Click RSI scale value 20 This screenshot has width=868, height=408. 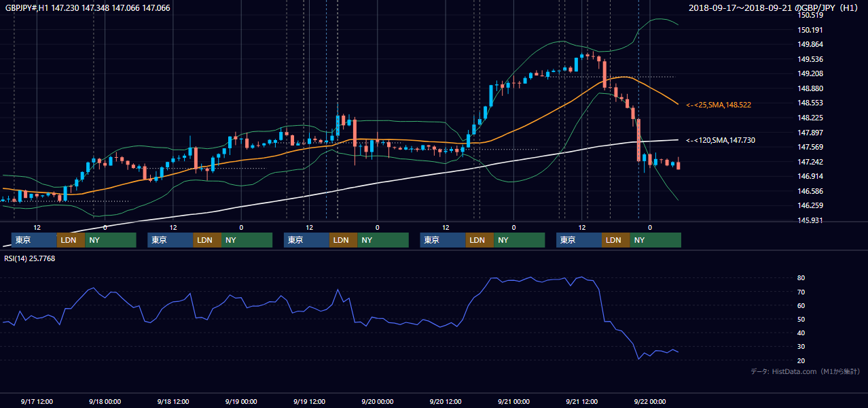pos(801,360)
